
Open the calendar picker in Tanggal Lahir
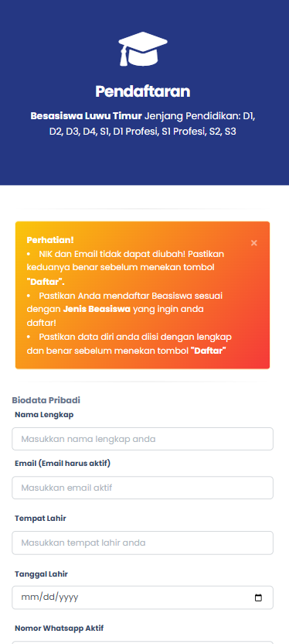pos(258,598)
